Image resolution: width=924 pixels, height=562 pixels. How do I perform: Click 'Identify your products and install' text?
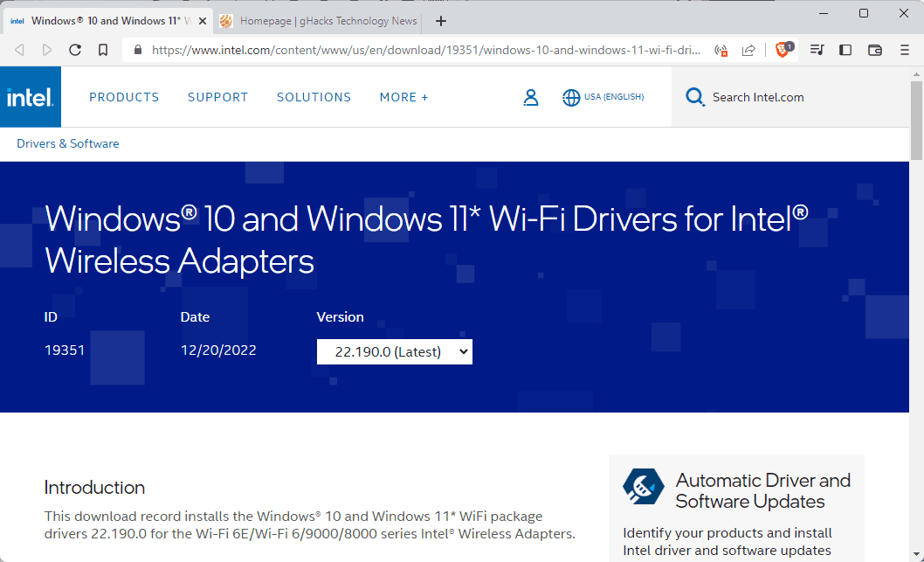click(x=727, y=533)
